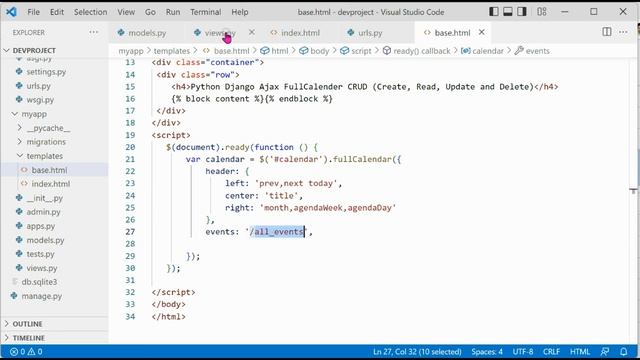Open the customize layout icon

coord(542,12)
